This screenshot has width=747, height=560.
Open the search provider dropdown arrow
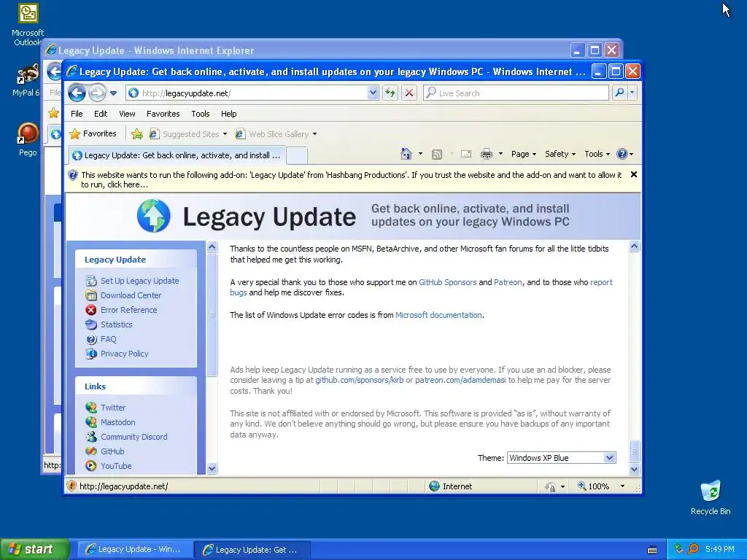point(632,93)
